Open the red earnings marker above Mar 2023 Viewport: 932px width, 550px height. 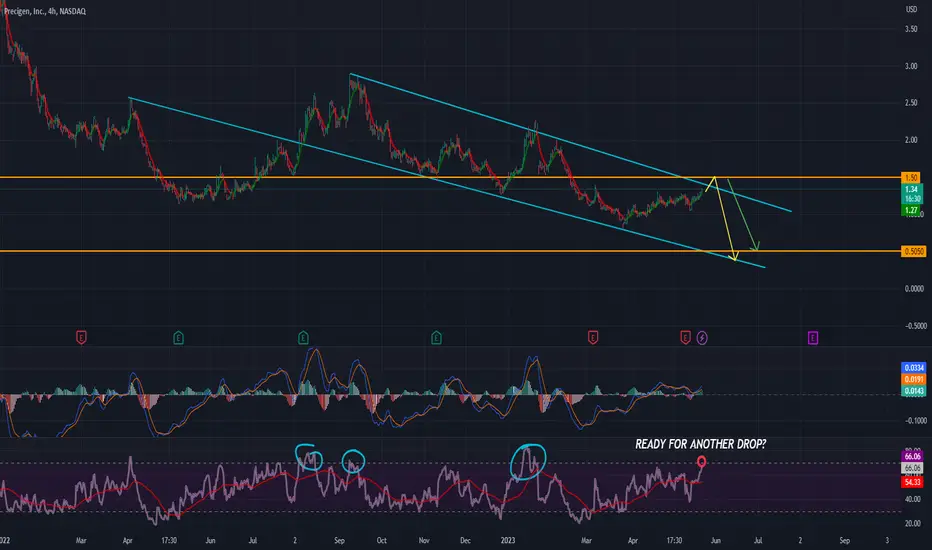tap(593, 338)
